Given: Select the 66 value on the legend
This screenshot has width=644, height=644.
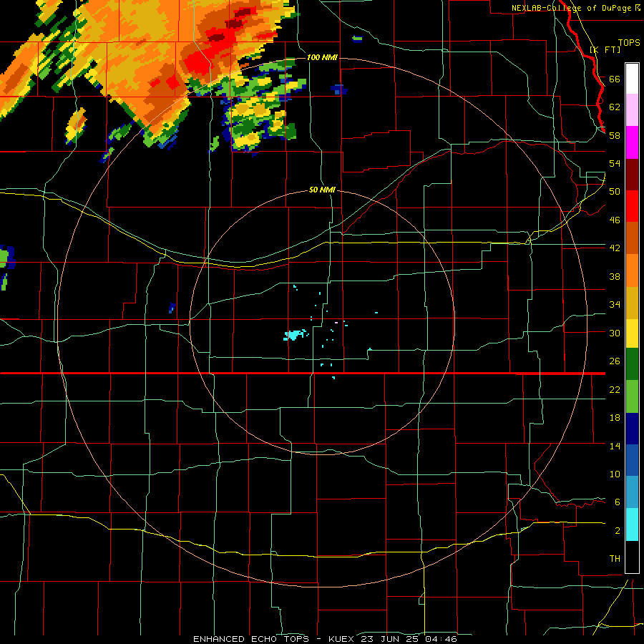Looking at the screenshot, I should (x=615, y=79).
